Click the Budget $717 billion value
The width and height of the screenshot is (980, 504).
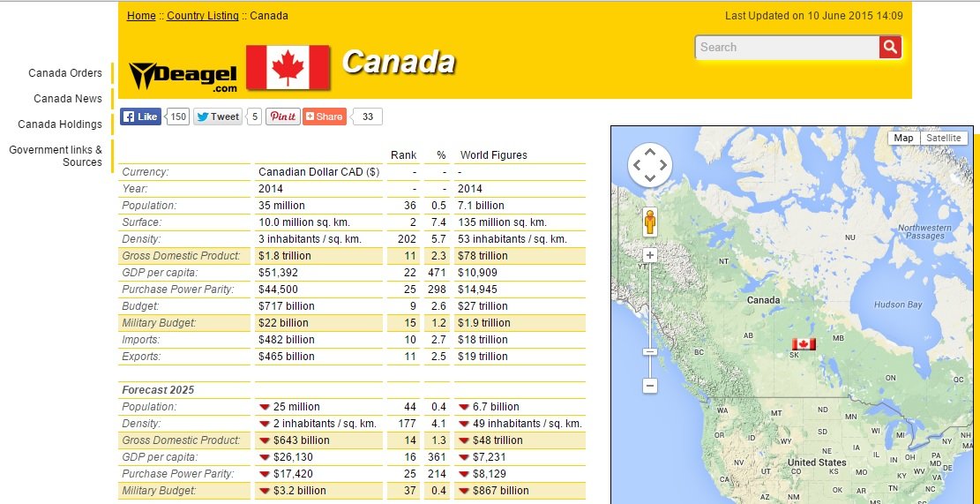tap(287, 305)
